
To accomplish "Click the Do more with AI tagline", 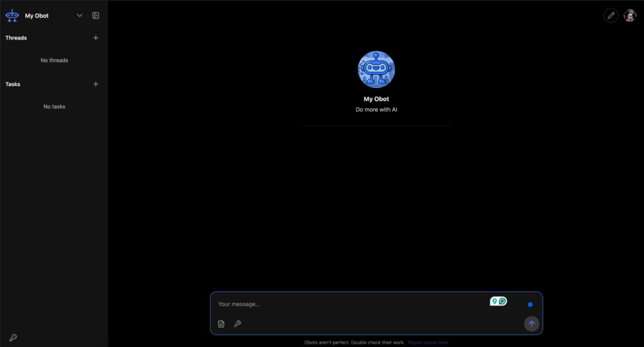I will [x=376, y=109].
